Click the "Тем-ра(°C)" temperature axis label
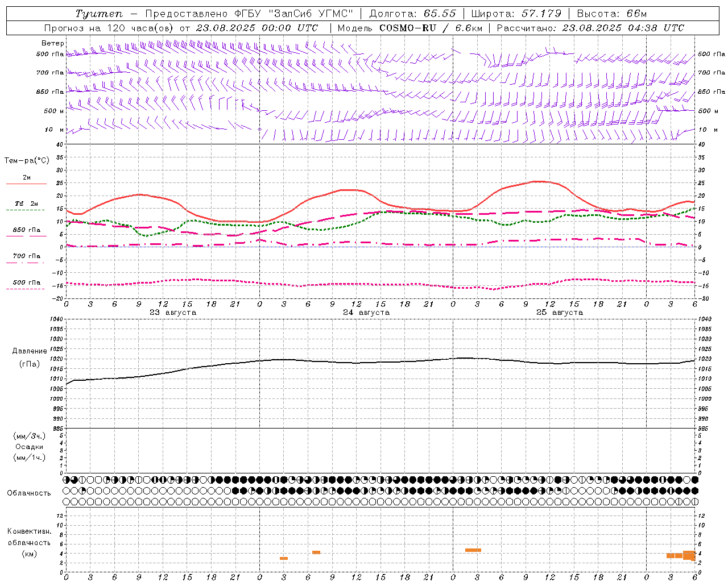The image size is (728, 582). 27,161
